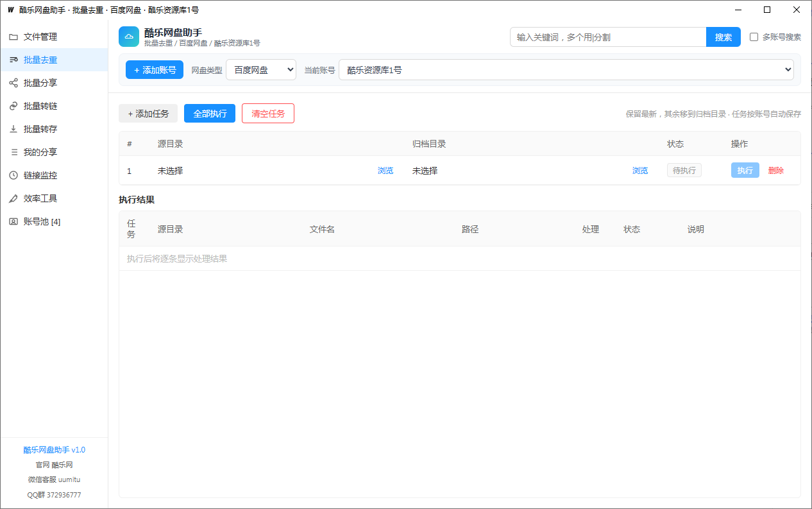Image resolution: width=812 pixels, height=509 pixels.
Task: Click the breadcrumb 批量去重 / 百度网盘 / 酷乐资源库1号
Action: [202, 43]
